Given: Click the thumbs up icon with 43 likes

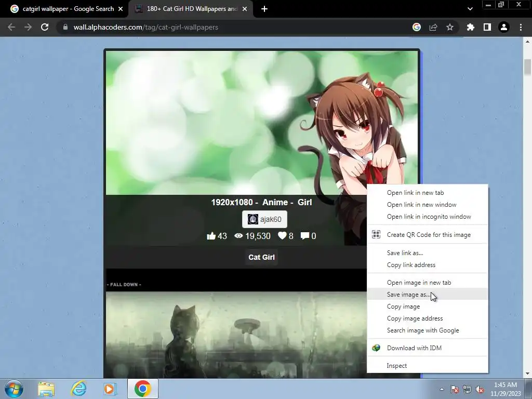Looking at the screenshot, I should [x=211, y=236].
